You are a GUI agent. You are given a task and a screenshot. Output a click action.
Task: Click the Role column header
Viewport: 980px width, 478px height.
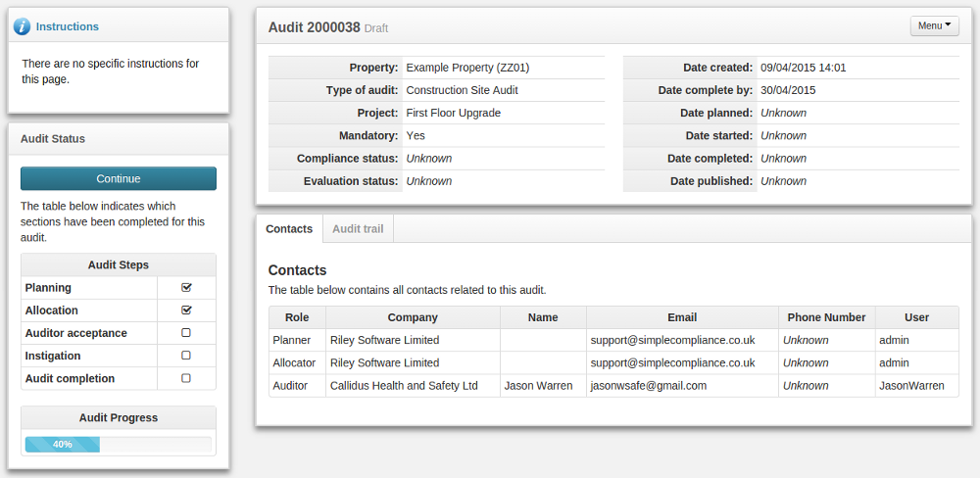(297, 317)
